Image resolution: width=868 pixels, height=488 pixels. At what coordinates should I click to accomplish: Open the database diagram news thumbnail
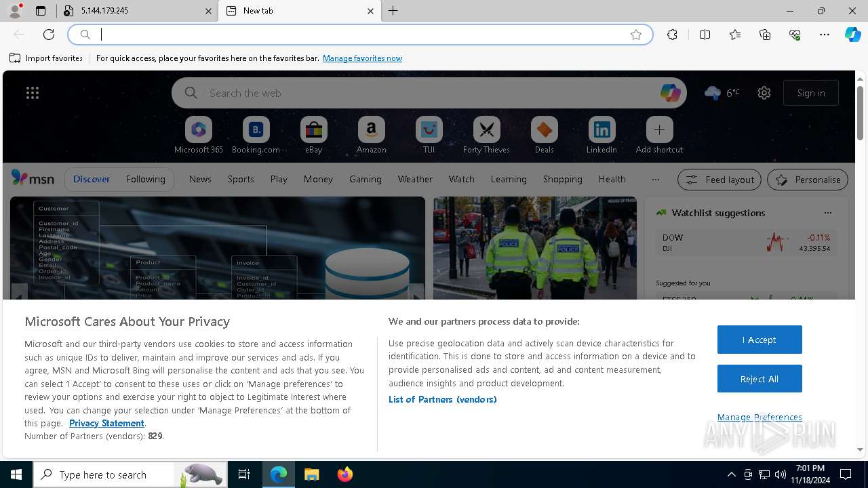point(218,248)
